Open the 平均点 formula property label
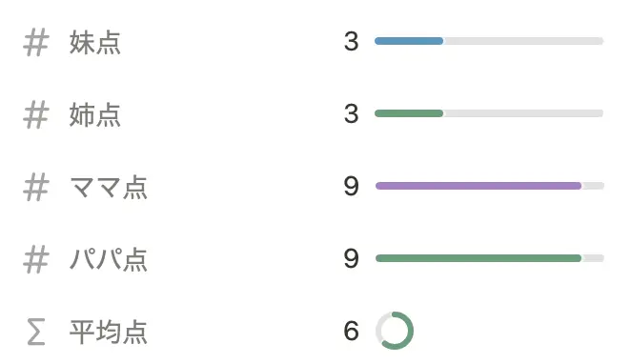Image resolution: width=631 pixels, height=364 pixels. click(x=109, y=332)
